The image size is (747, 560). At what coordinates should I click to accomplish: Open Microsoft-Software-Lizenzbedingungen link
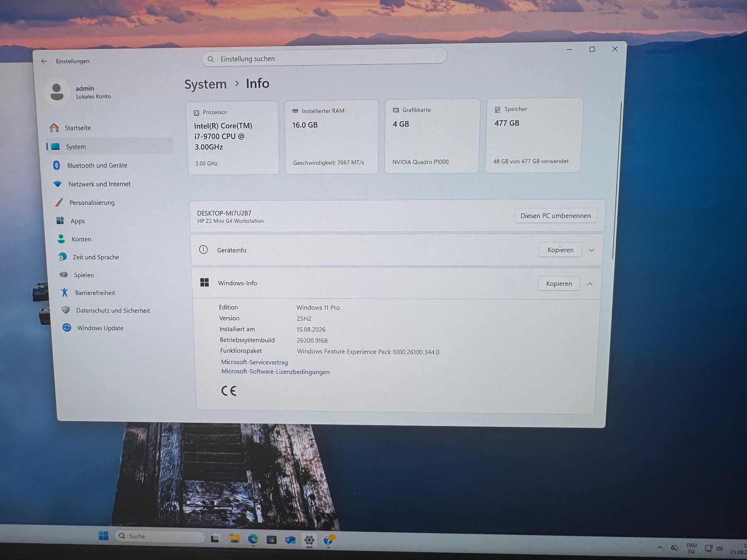[x=275, y=372]
